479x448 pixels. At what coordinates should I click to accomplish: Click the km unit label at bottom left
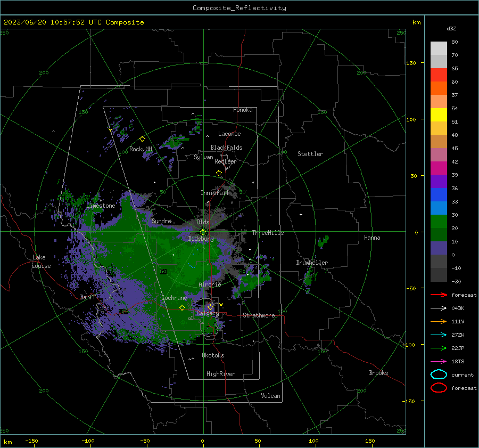point(7,442)
